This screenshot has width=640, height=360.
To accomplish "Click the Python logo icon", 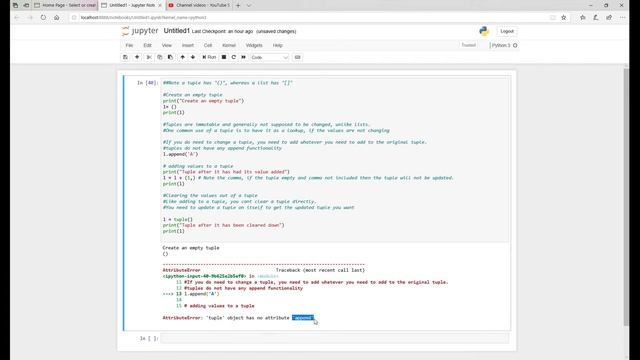I will 484,31.
